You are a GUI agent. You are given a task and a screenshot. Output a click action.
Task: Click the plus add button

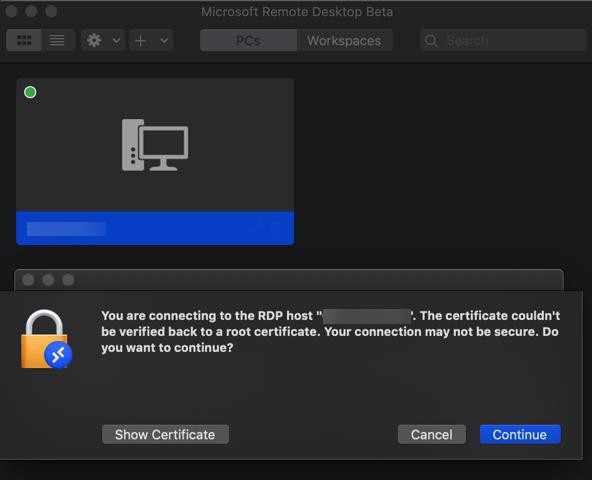point(140,40)
